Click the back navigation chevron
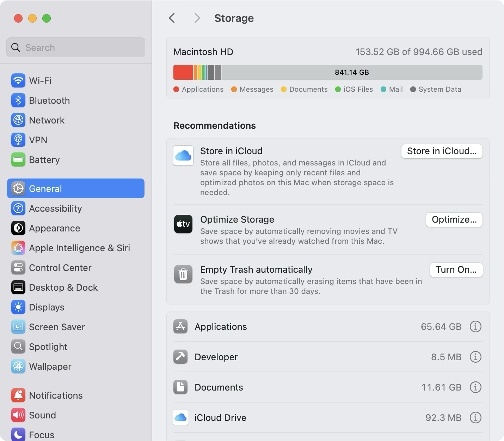Screen dimensions: 504x441 click(172, 18)
